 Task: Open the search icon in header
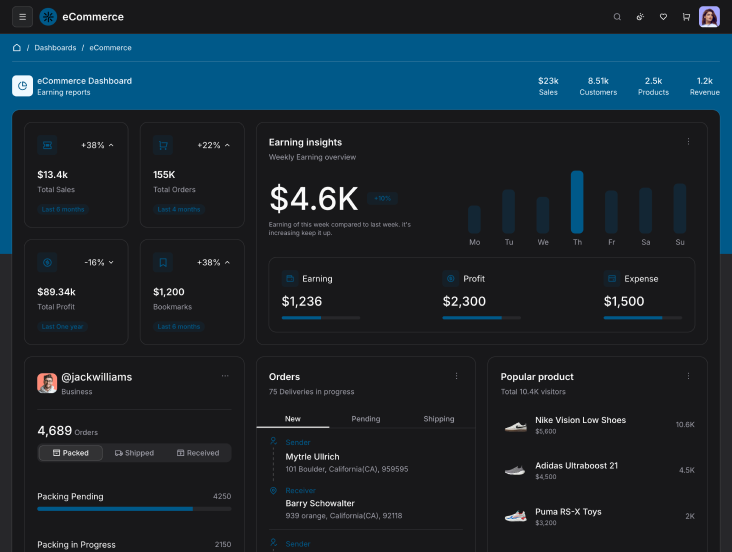click(x=617, y=17)
